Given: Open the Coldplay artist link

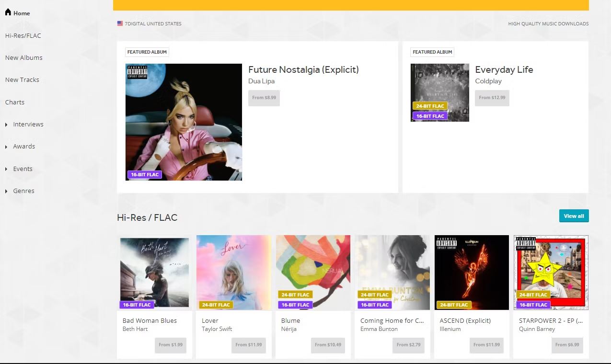Looking at the screenshot, I should tap(488, 81).
